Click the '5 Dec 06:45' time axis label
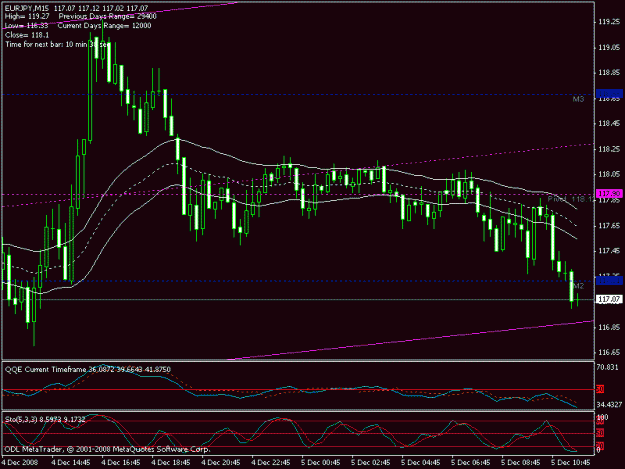The image size is (625, 469). tap(471, 462)
